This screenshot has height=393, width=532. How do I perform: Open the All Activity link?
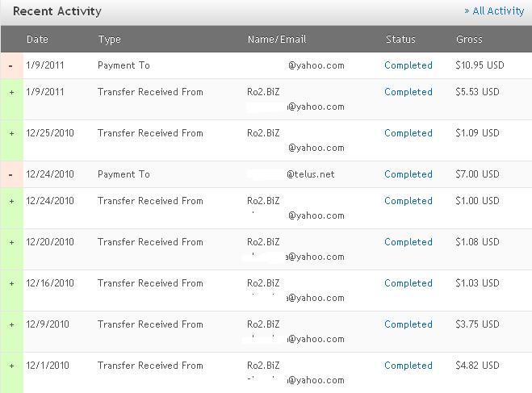494,10
